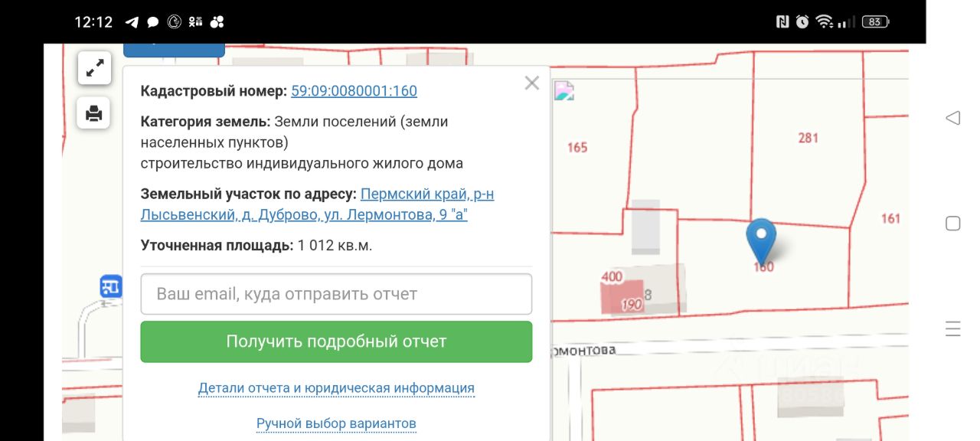Tap the Android back navigation button
This screenshot has height=441, width=980.
click(953, 118)
